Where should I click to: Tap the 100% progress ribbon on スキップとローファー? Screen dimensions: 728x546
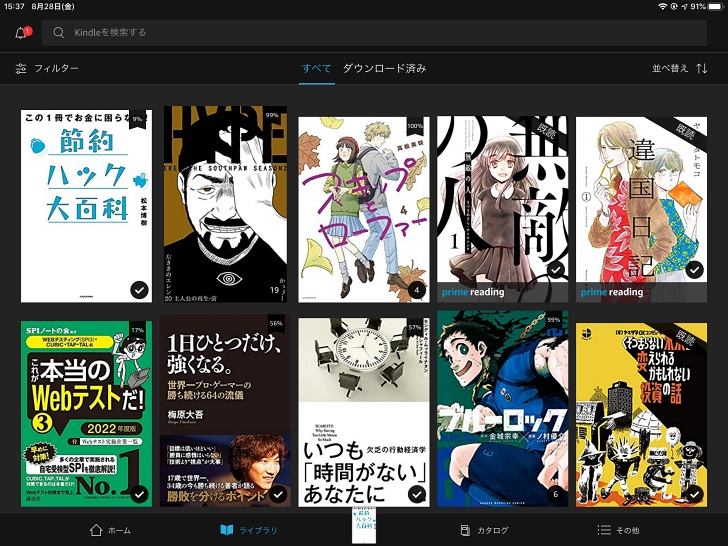[415, 126]
